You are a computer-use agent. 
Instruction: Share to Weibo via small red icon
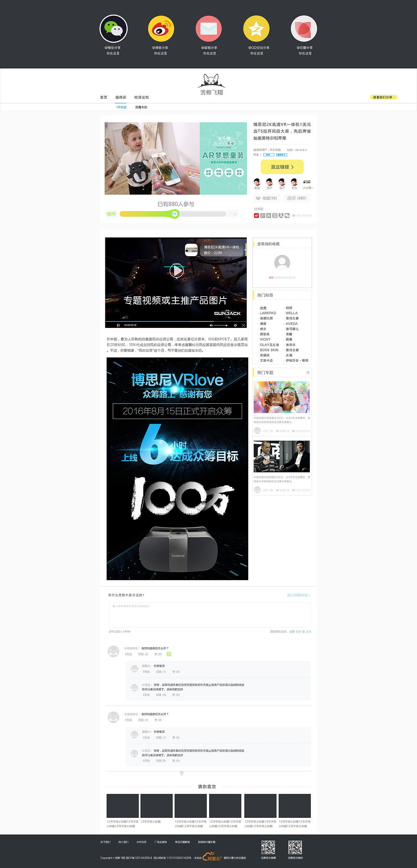256,216
